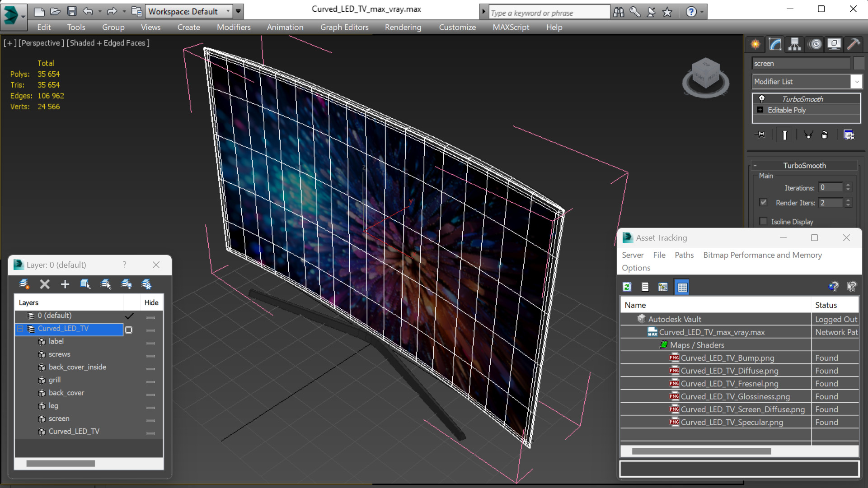Click Asset Tracking horizontal scrollbar

(x=701, y=451)
